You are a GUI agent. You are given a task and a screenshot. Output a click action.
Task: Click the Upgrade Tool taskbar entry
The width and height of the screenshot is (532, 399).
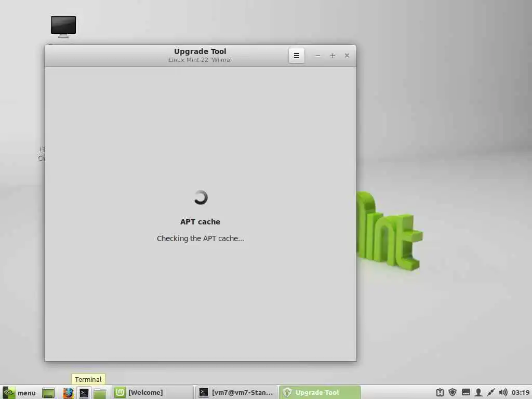320,393
